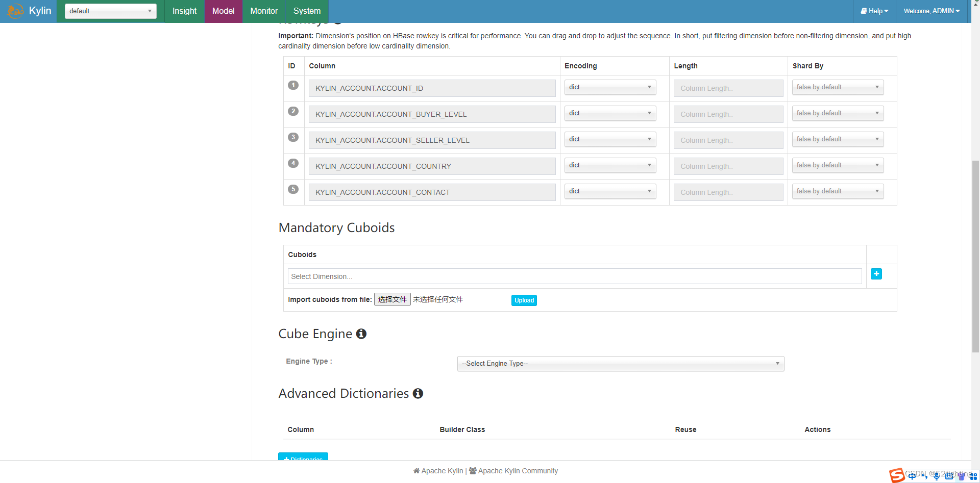Viewport: 980px width, 483px height.
Task: Open the default project selector
Action: click(x=110, y=11)
